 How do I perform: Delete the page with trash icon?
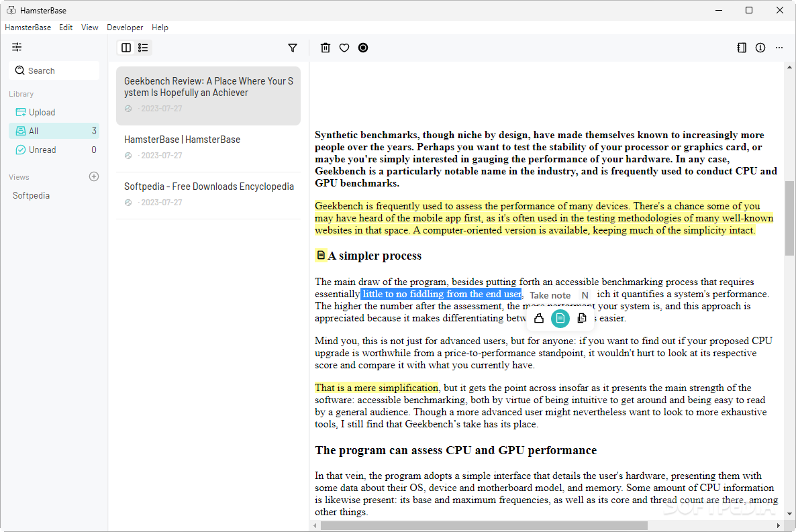(x=326, y=48)
